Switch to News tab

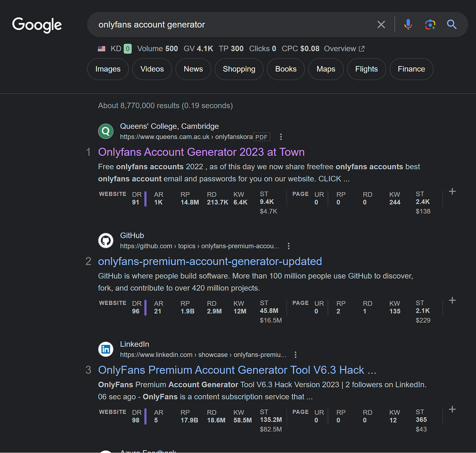point(193,69)
